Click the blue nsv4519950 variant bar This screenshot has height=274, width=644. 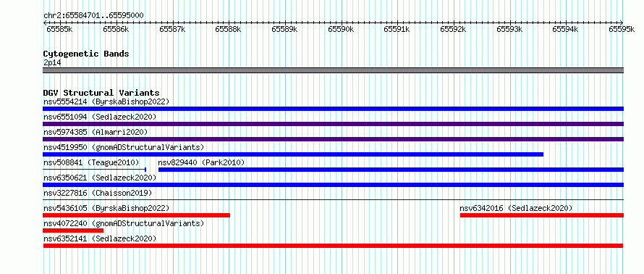click(293, 154)
